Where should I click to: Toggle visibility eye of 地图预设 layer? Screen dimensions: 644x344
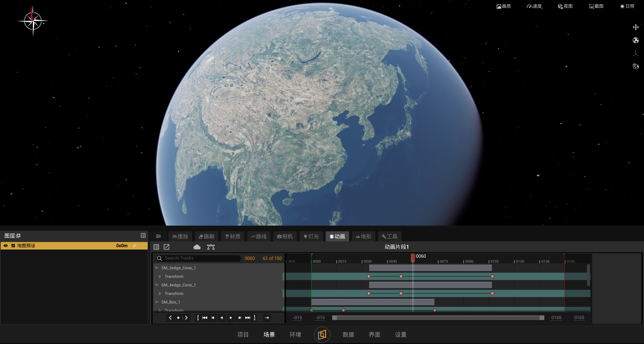coord(6,245)
